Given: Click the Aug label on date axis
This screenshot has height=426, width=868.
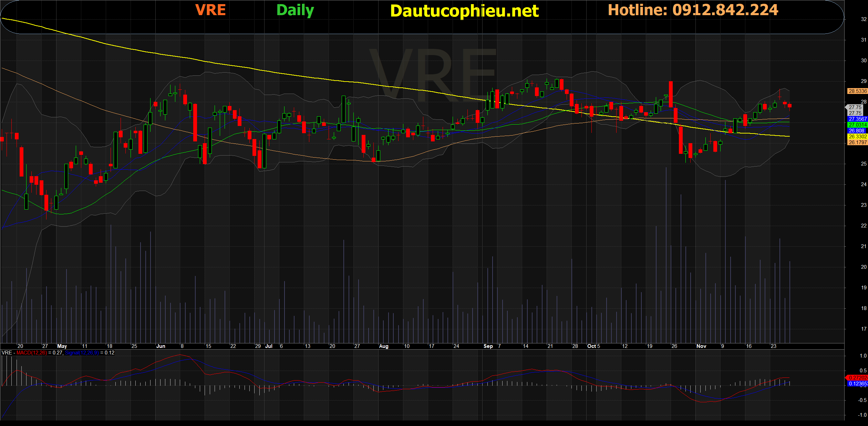Looking at the screenshot, I should pos(383,346).
